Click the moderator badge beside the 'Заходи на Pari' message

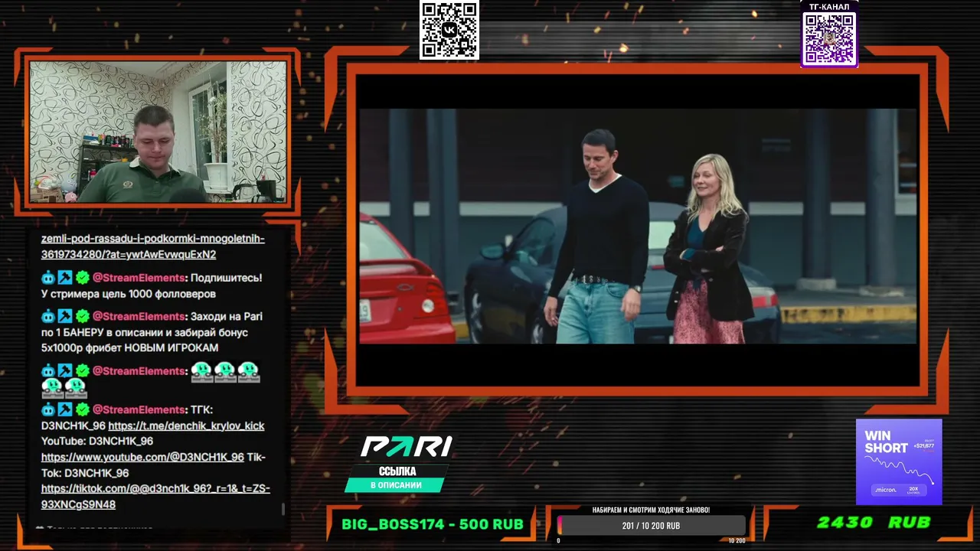click(65, 316)
